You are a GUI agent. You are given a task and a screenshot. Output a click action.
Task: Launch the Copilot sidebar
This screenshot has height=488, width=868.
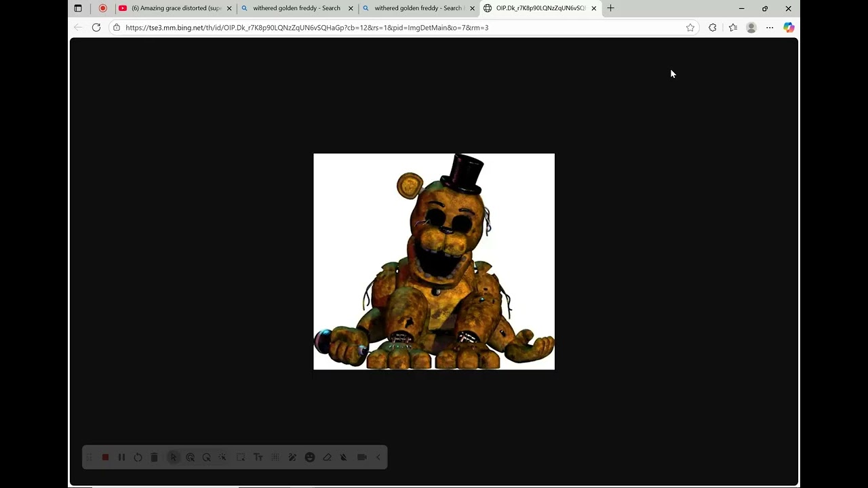[x=789, y=28]
